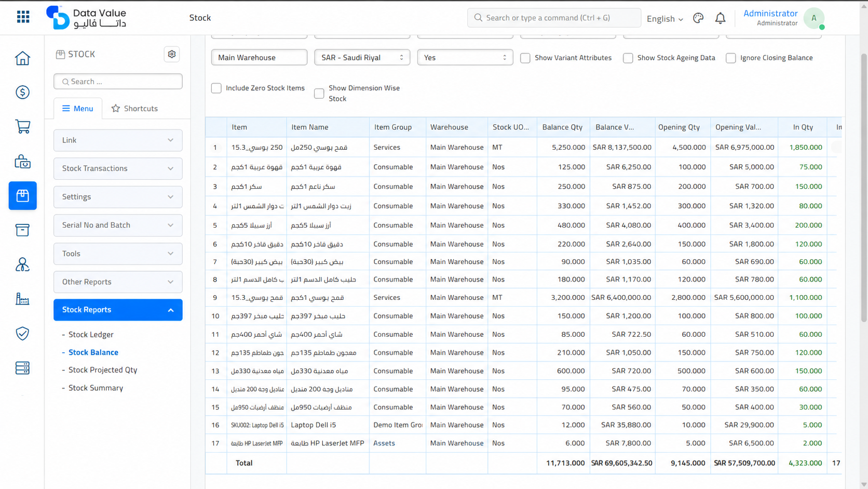Expand the Other Reports section

click(x=118, y=282)
